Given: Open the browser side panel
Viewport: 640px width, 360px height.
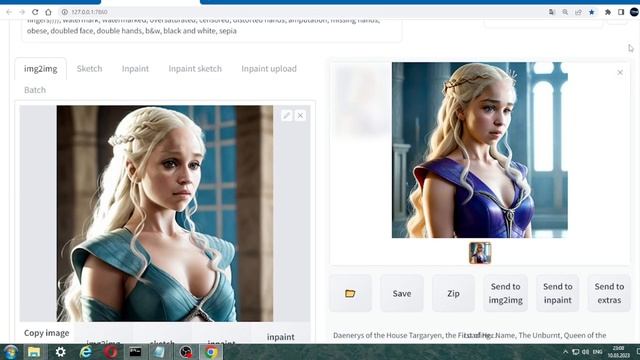Looking at the screenshot, I should 621,12.
